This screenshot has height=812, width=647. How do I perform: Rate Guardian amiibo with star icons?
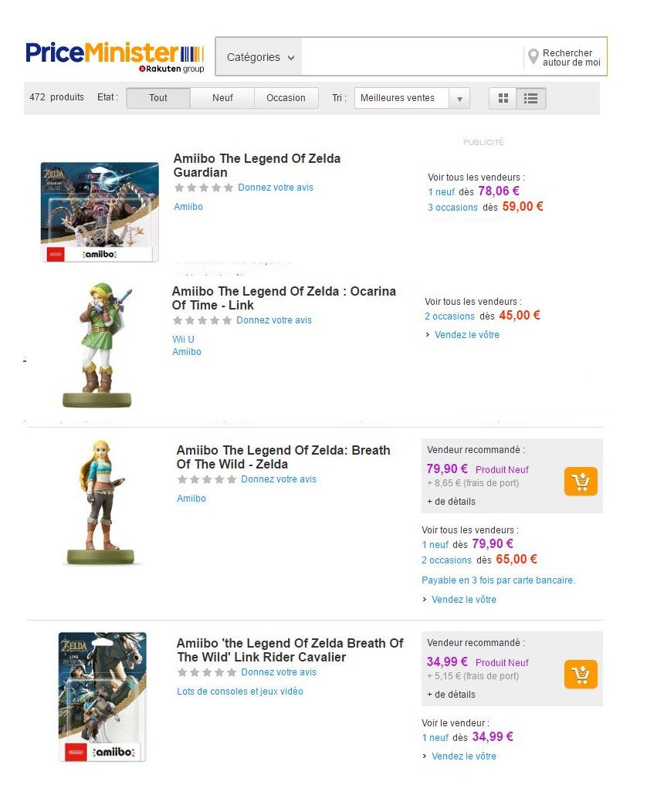tap(204, 188)
